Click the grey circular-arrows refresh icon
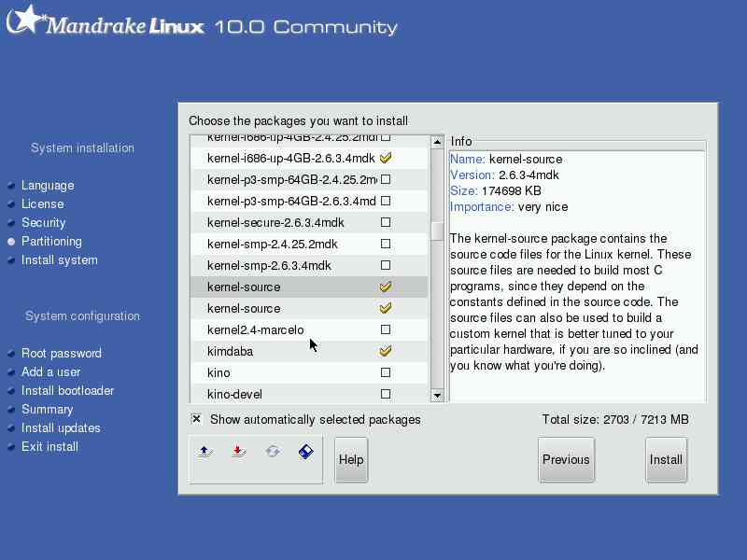The height and width of the screenshot is (560, 747). pos(273,452)
